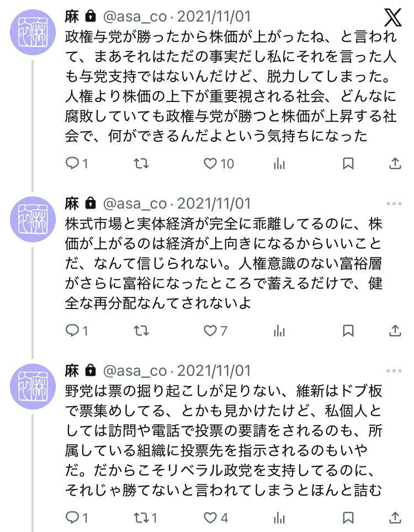Share the second tweet
The image size is (414, 532).
tap(395, 331)
